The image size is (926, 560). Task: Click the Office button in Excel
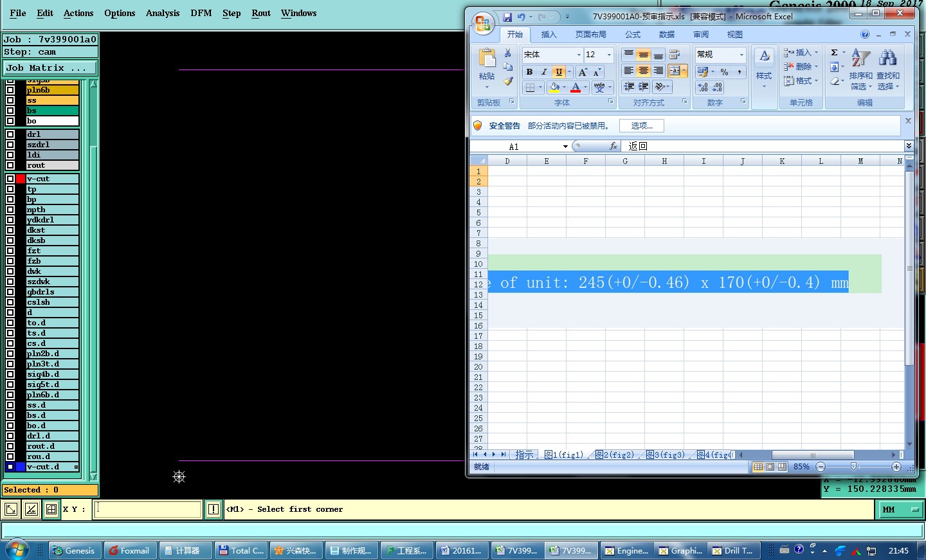click(482, 23)
